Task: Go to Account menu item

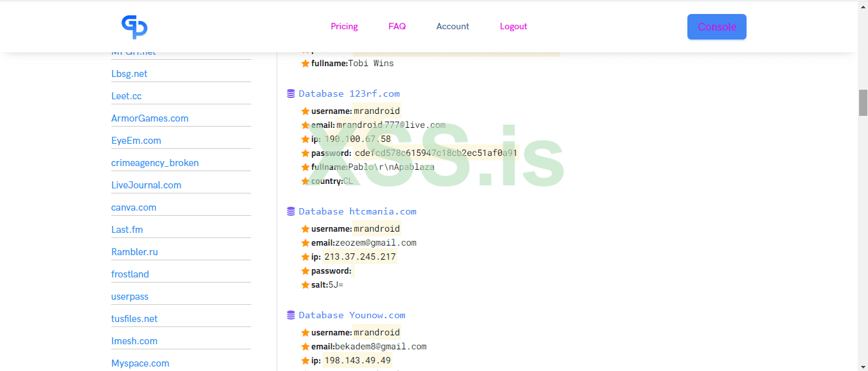Action: (453, 26)
